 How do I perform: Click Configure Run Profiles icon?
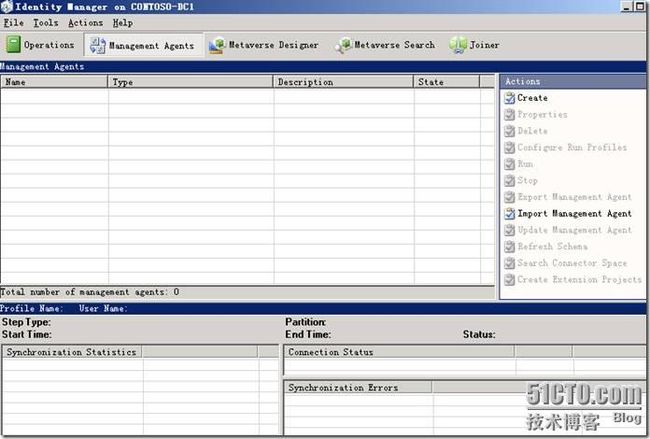(x=509, y=148)
